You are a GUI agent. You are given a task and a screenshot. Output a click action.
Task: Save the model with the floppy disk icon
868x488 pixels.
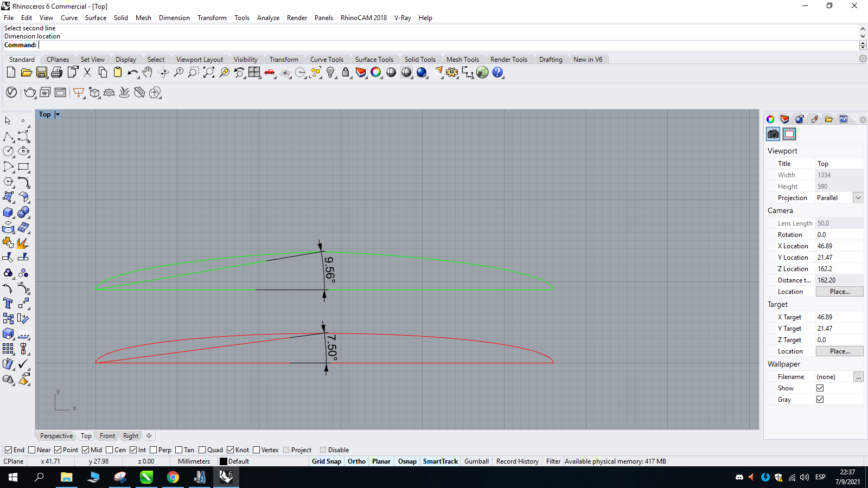pos(41,72)
